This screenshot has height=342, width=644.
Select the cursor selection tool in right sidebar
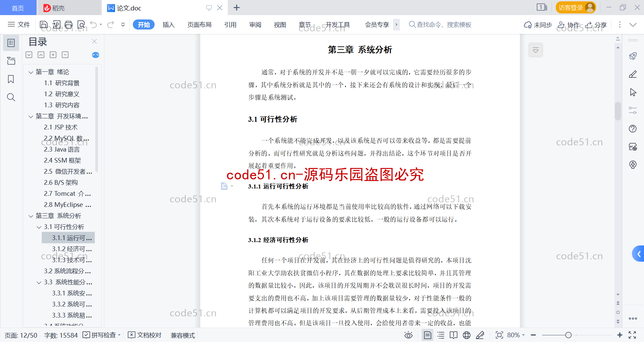point(633,92)
